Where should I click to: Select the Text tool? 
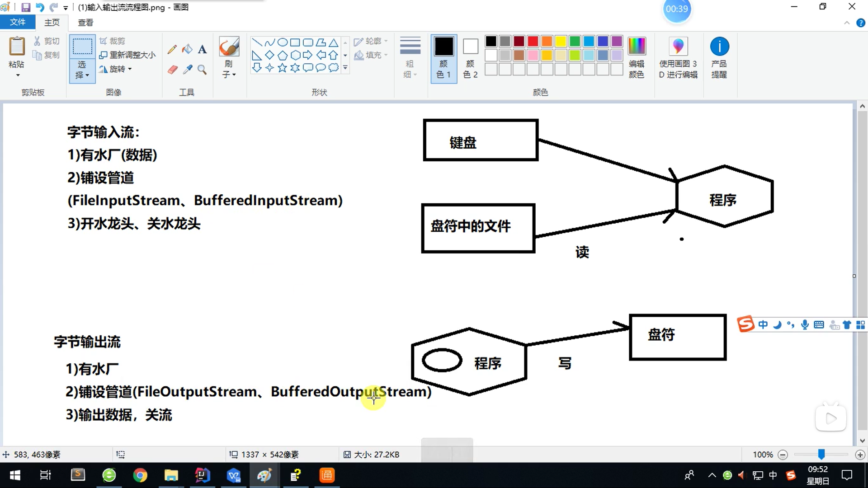[x=202, y=49]
